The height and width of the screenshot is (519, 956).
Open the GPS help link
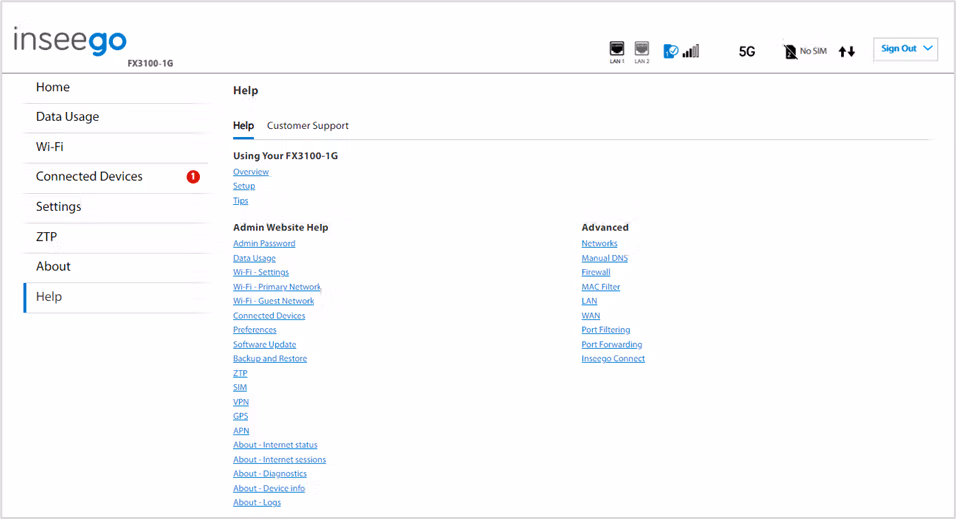coord(240,416)
